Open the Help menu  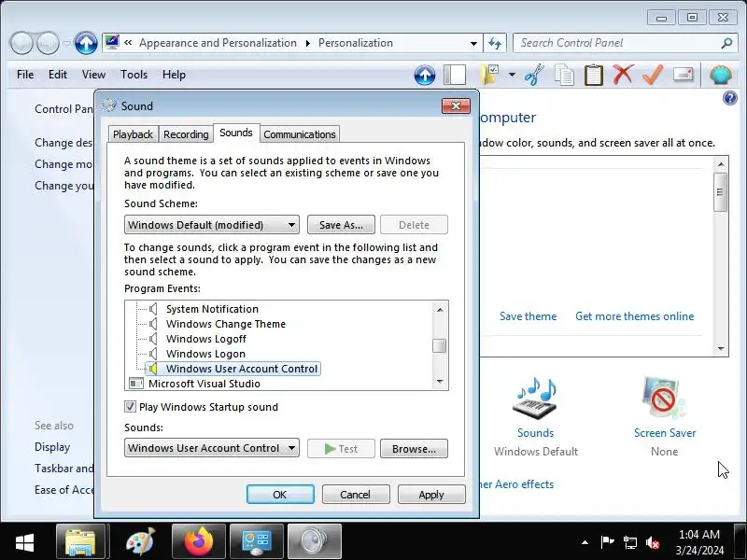pos(174,75)
